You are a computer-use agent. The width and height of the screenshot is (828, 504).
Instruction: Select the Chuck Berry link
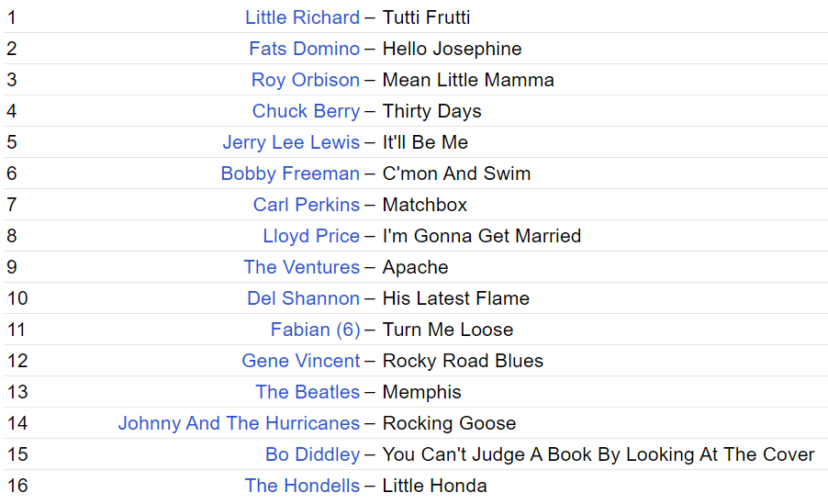[306, 111]
